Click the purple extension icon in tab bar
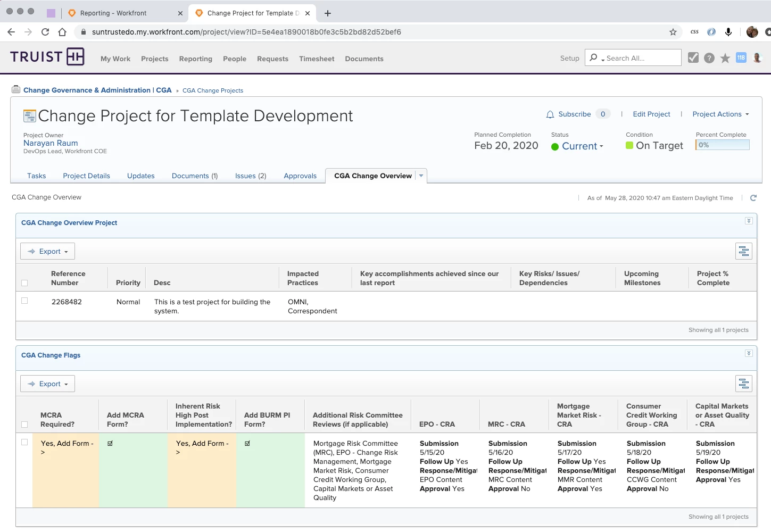771x532 pixels. (x=51, y=13)
